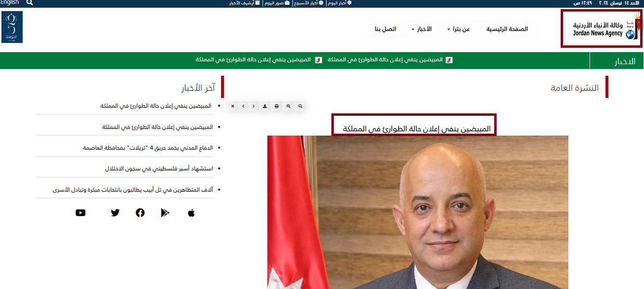The height and width of the screenshot is (289, 644).
Task: Open news item الدفاع المدني يخمد حريق 4 تريلات
Action: 147,148
